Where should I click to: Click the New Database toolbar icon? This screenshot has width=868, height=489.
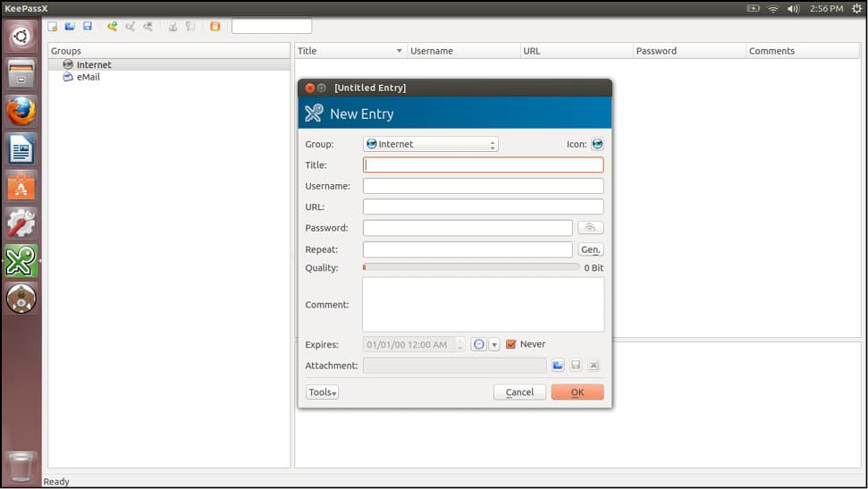tap(53, 27)
